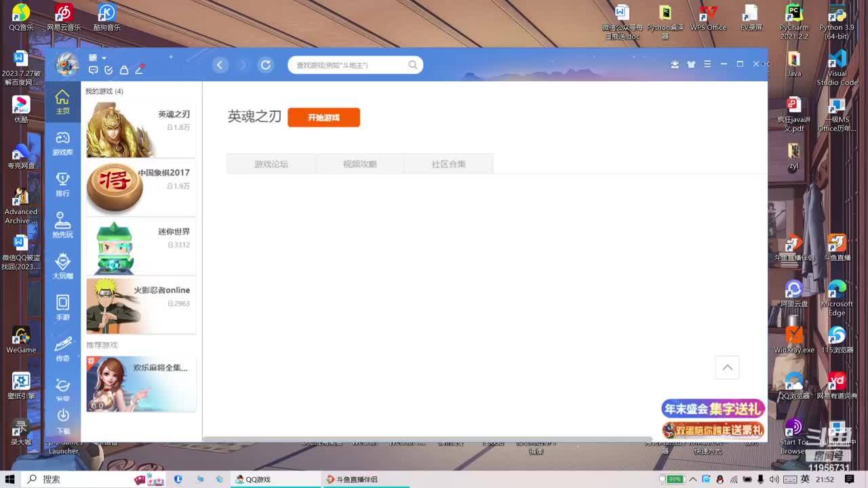This screenshot has height=488, width=868.
Task: Click the 查找游戏 search input field
Action: click(349, 65)
